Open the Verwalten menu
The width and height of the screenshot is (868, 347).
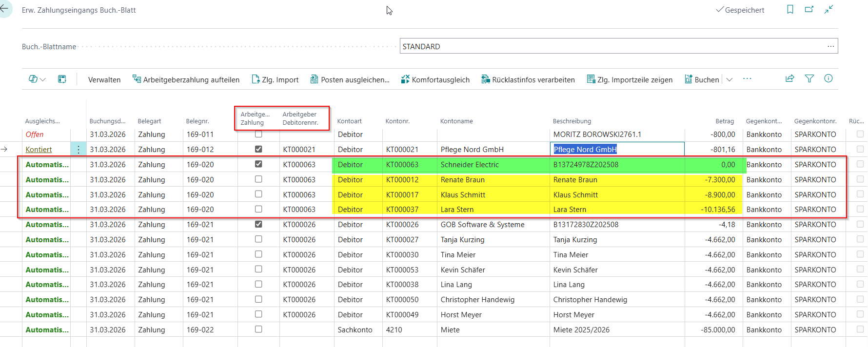coord(104,79)
